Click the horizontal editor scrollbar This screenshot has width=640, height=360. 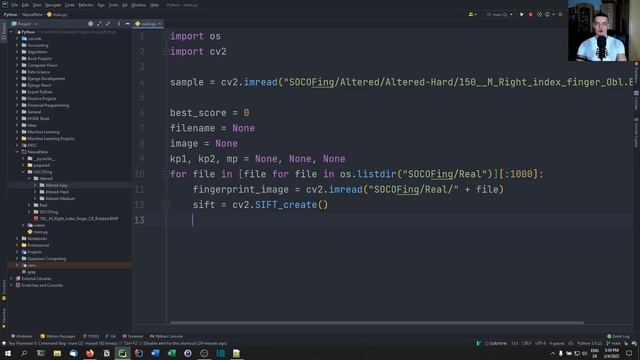[x=377, y=322]
